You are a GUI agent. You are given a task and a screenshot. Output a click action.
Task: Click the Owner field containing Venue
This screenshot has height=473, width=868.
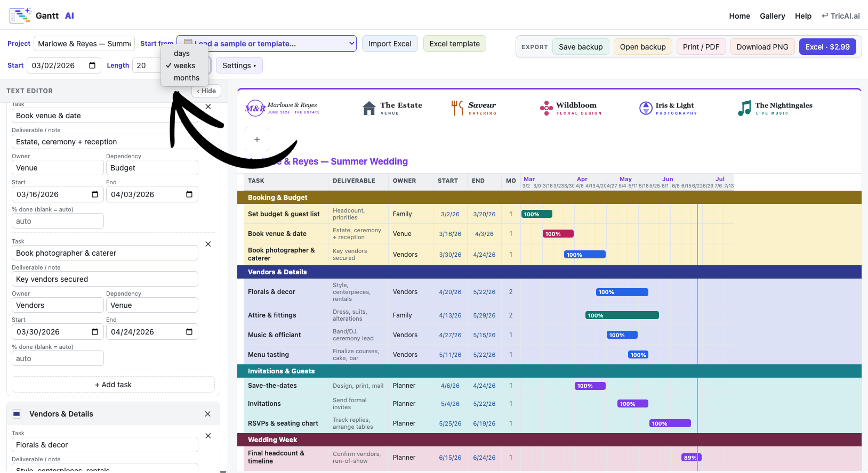tap(58, 168)
